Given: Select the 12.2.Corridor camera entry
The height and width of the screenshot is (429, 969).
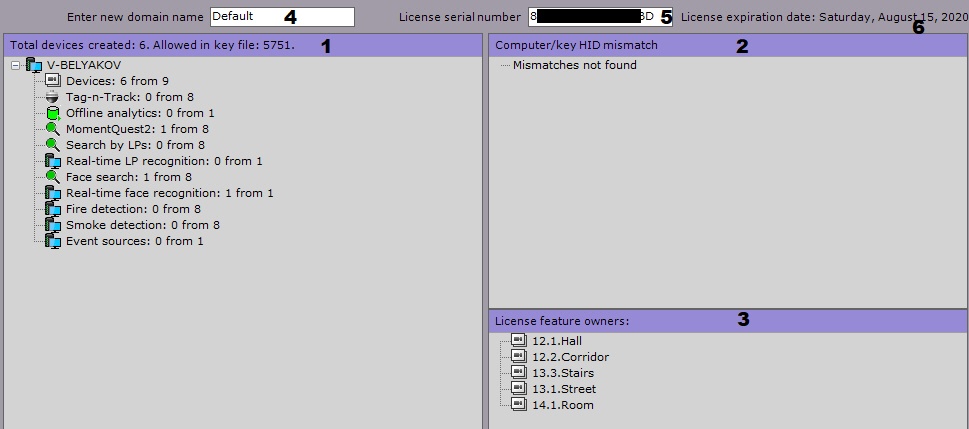Looking at the screenshot, I should point(570,357).
